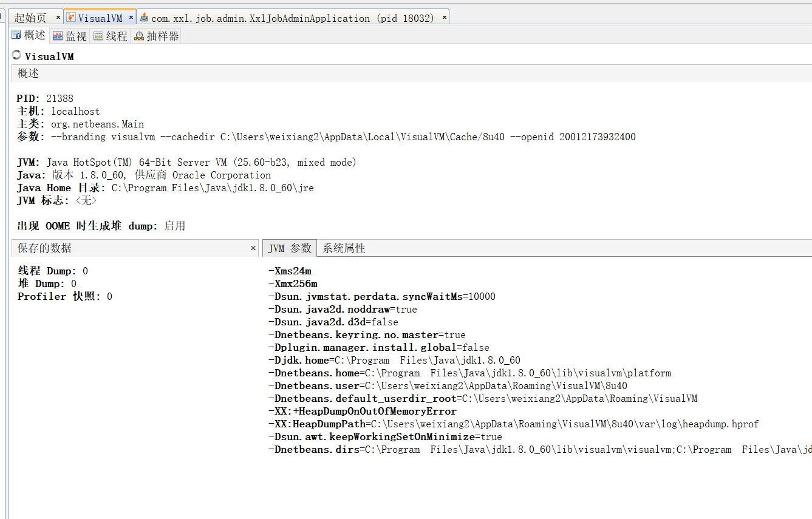Click the 保存的数据 panel header
The height and width of the screenshot is (519, 812).
click(x=135, y=248)
